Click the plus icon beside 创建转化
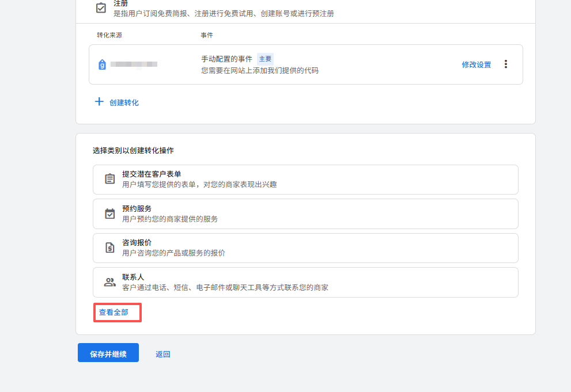This screenshot has height=392, width=571. 99,102
